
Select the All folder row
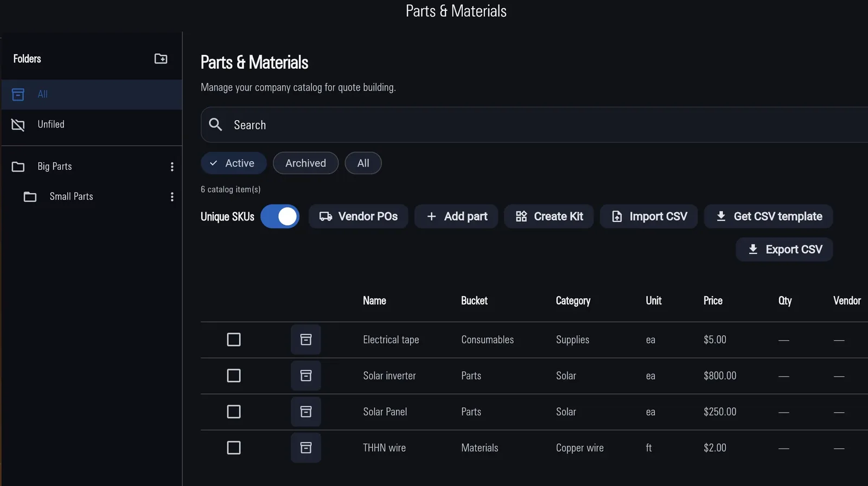(92, 94)
